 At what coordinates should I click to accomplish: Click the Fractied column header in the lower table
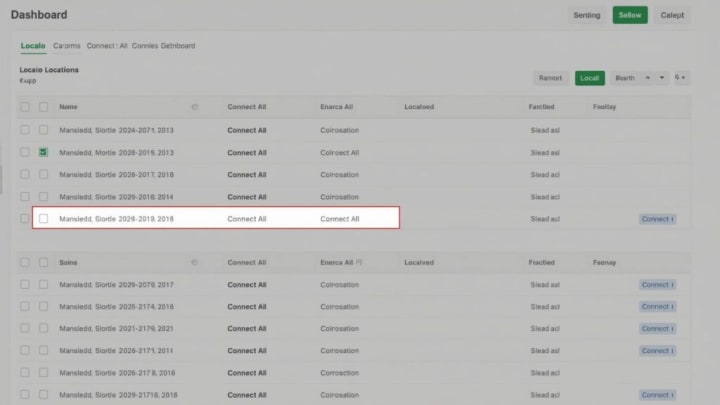coord(541,263)
